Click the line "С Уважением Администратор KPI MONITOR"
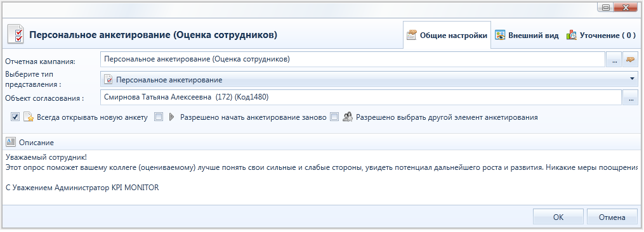 coord(82,187)
